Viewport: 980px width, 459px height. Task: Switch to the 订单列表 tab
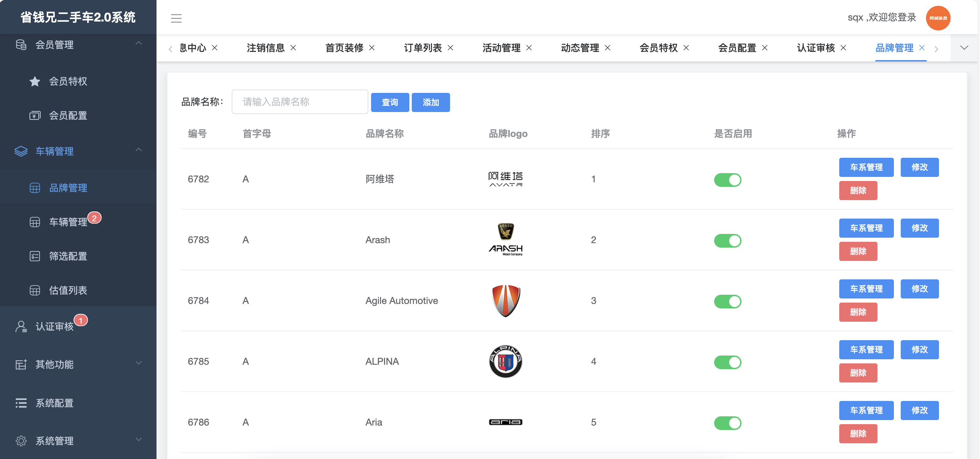[x=423, y=47]
